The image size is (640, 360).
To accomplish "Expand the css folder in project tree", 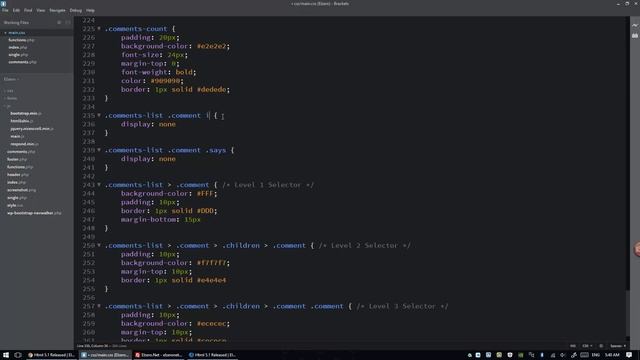I will [9, 91].
